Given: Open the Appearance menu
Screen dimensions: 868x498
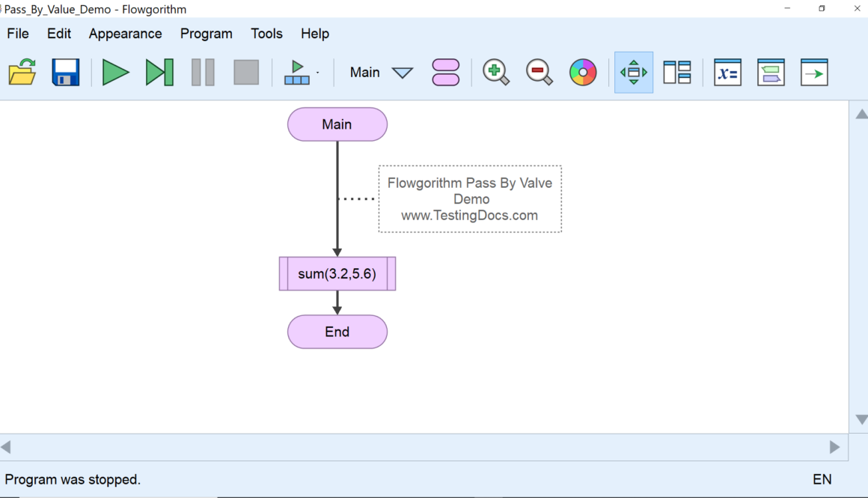Looking at the screenshot, I should coord(125,34).
